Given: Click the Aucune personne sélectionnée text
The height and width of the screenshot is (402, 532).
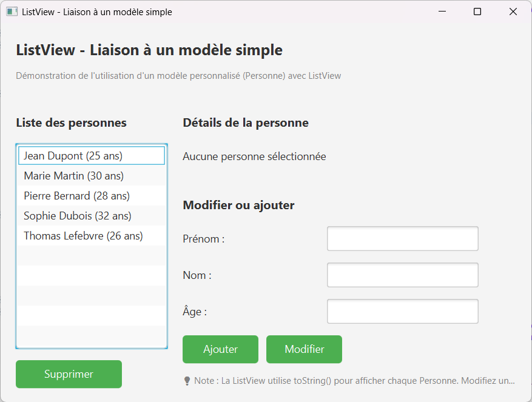Looking at the screenshot, I should [254, 156].
